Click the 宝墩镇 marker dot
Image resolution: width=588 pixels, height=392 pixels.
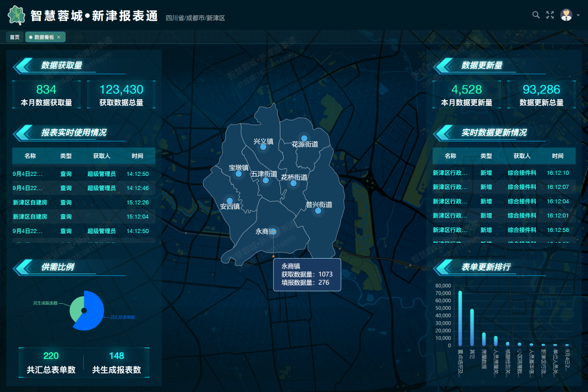238,174
